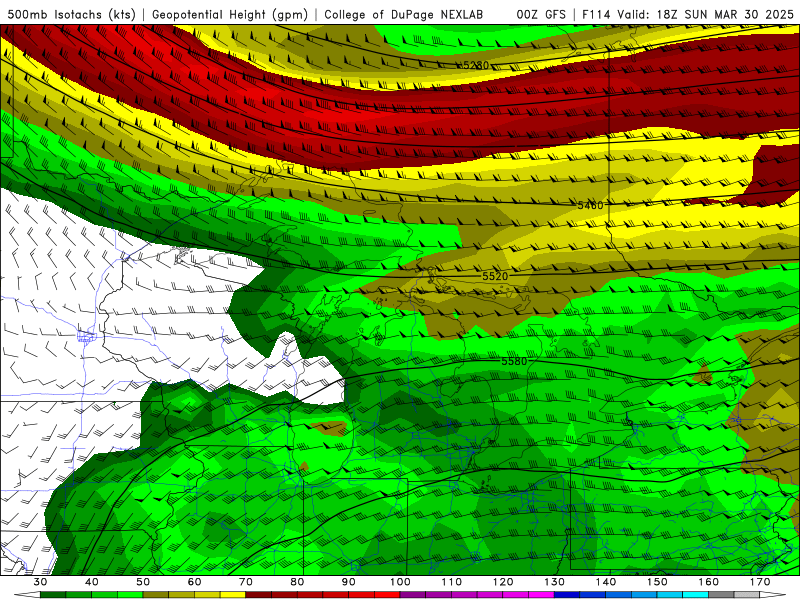
Task: Click the 'College of DuPage NEXLAB' label
Action: [404, 14]
